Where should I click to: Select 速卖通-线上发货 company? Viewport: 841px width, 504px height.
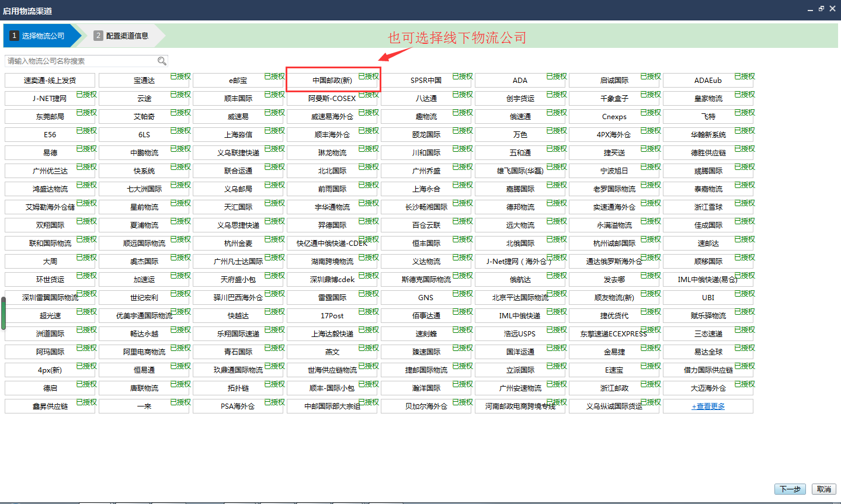pyautogui.click(x=50, y=81)
